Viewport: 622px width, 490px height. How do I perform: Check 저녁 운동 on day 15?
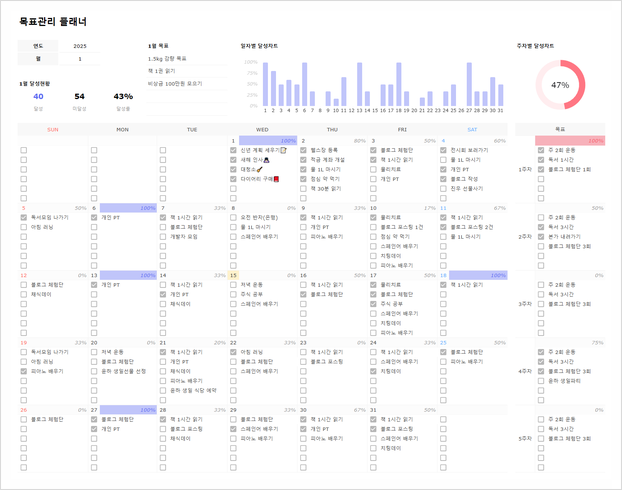coord(233,285)
